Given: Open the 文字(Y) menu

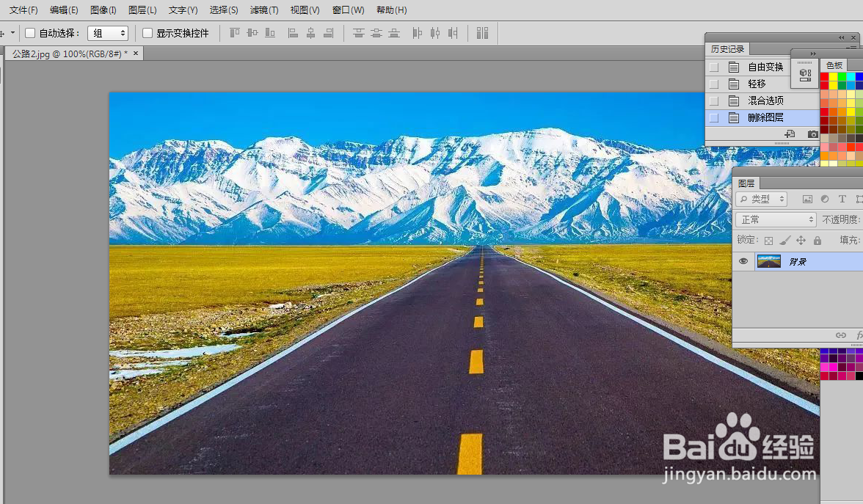Looking at the screenshot, I should (183, 10).
